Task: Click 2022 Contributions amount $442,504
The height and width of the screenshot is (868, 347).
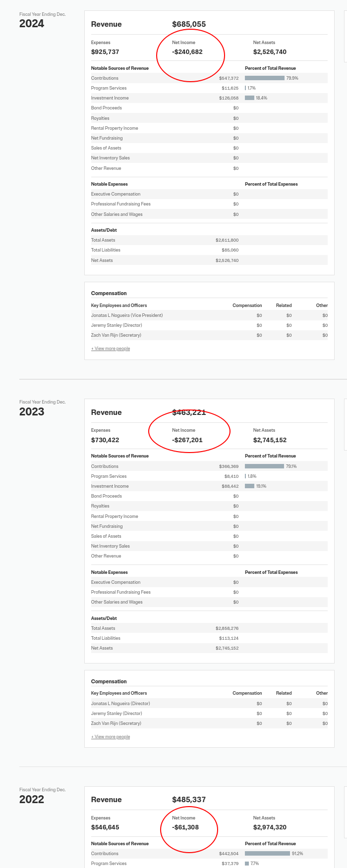Action: point(229,854)
